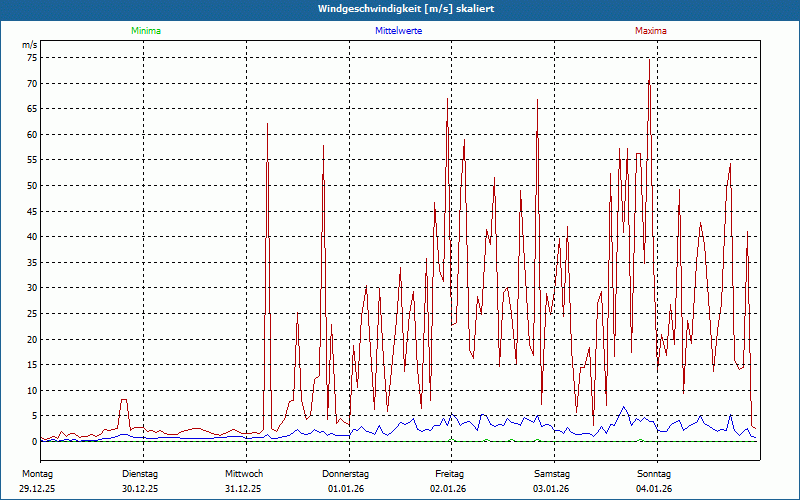Click the y-axis value 70
This screenshot has width=800, height=500.
32,83
